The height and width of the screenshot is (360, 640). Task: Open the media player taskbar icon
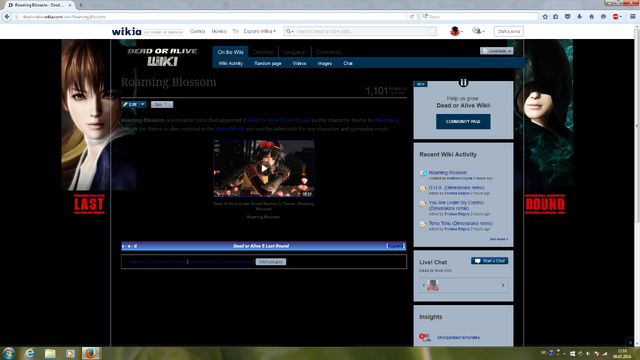70,353
